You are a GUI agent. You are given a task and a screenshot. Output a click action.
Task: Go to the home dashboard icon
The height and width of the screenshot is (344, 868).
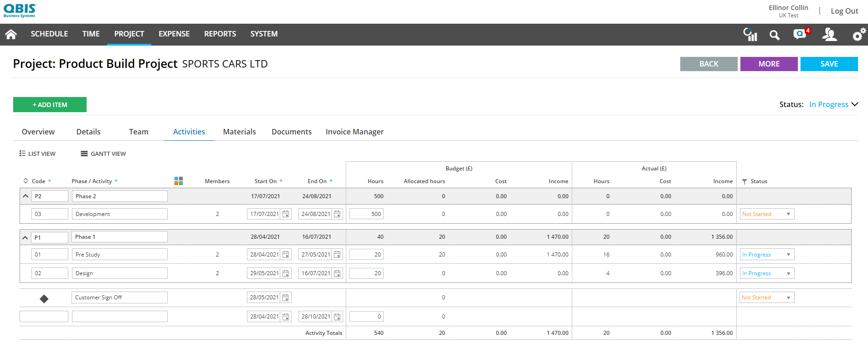(11, 34)
